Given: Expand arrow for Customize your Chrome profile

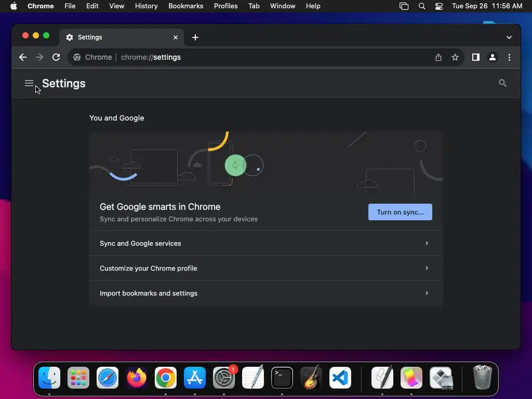Looking at the screenshot, I should pyautogui.click(x=427, y=268).
